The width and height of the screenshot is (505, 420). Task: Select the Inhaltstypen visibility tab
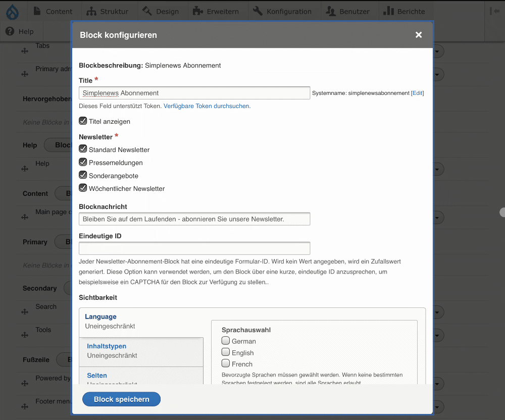click(x=141, y=352)
